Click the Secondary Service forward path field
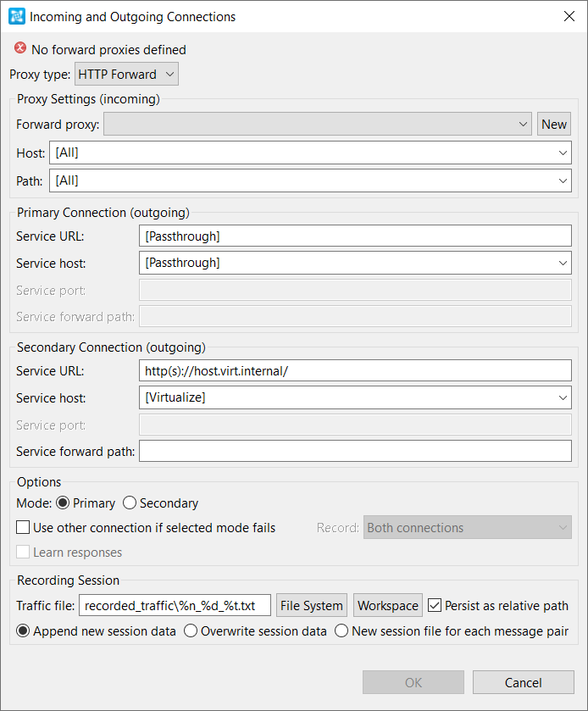The image size is (588, 711). [x=355, y=451]
